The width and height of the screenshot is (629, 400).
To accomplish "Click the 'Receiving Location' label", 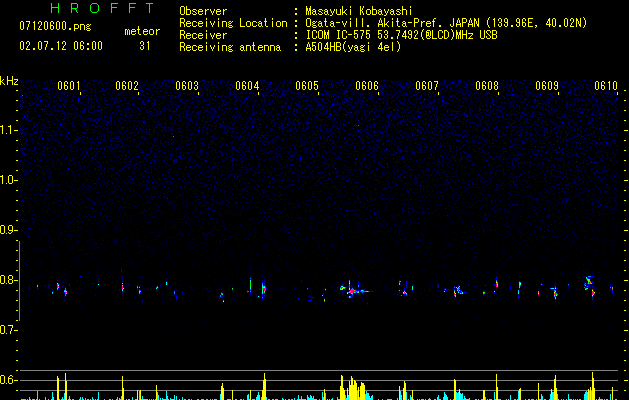I will pyautogui.click(x=233, y=23).
